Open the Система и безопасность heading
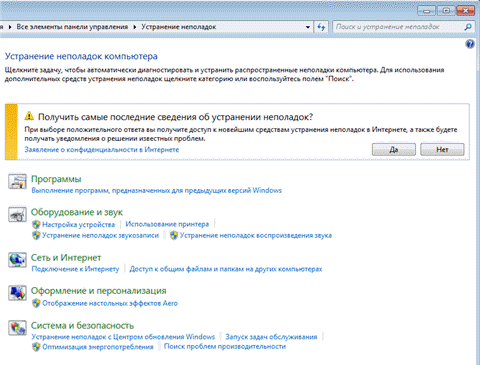This screenshot has height=365, width=480. 82,325
